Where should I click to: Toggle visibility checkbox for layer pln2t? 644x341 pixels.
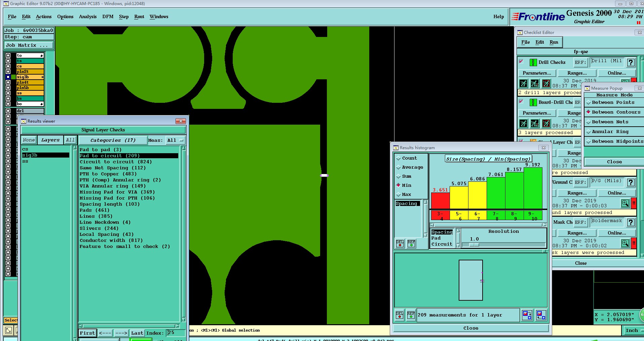click(8, 72)
